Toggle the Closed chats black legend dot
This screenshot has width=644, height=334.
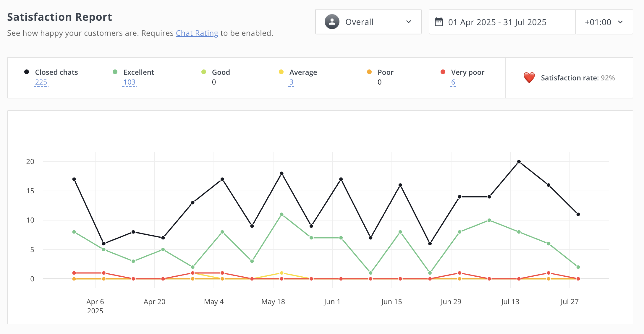(x=27, y=72)
